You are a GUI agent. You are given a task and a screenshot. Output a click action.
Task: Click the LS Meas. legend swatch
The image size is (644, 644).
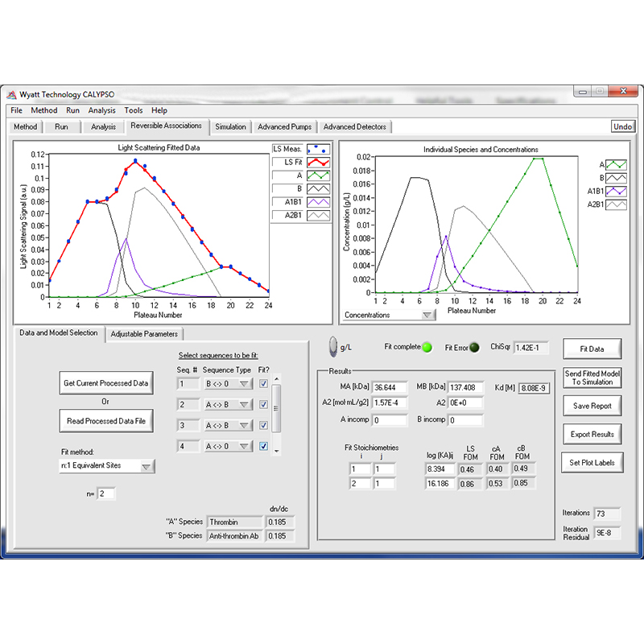[x=318, y=149]
